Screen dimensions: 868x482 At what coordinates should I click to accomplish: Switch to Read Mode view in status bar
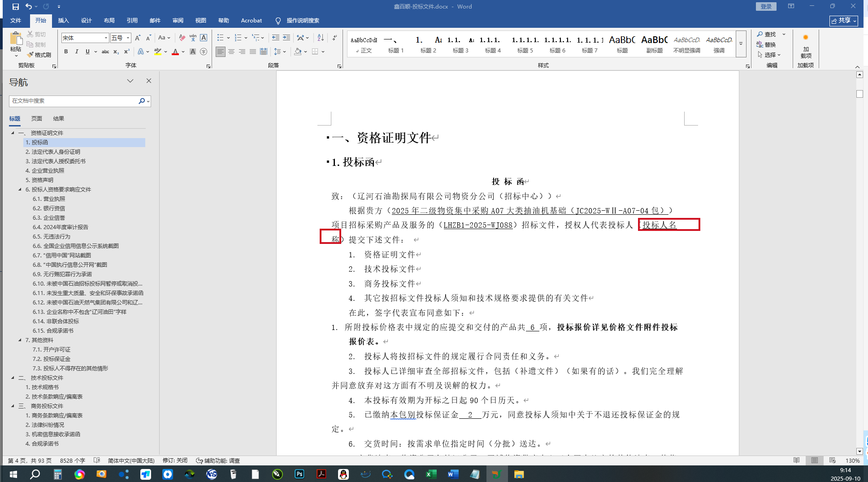796,460
